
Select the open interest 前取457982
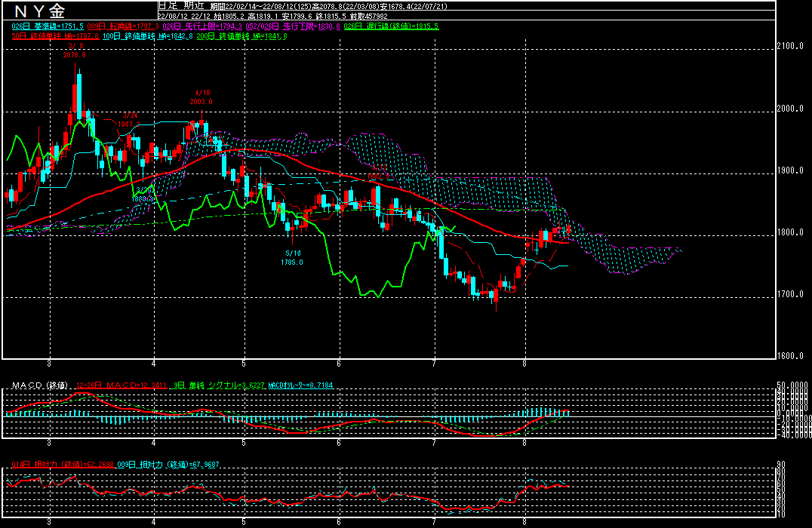(369, 17)
